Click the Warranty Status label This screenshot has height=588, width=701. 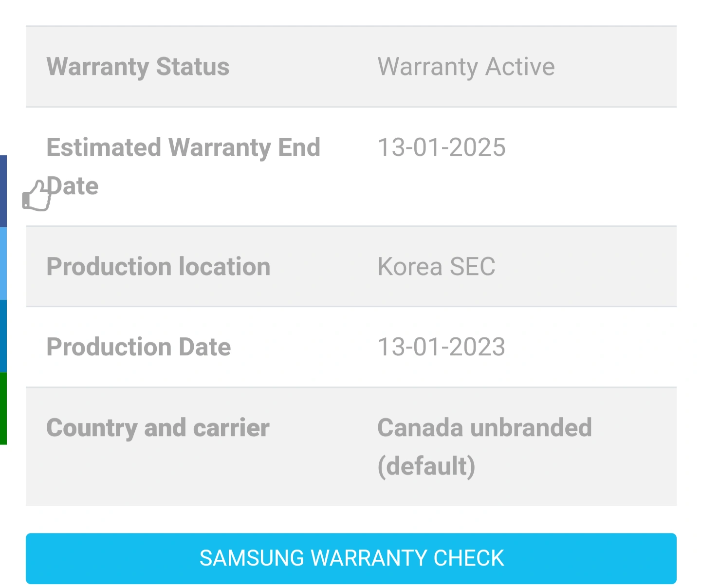click(138, 67)
